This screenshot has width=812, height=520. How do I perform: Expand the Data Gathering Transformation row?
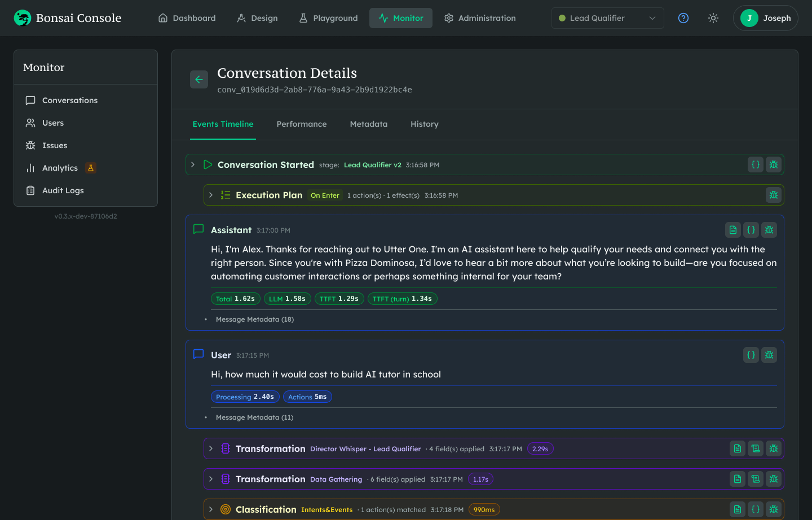pyautogui.click(x=211, y=479)
